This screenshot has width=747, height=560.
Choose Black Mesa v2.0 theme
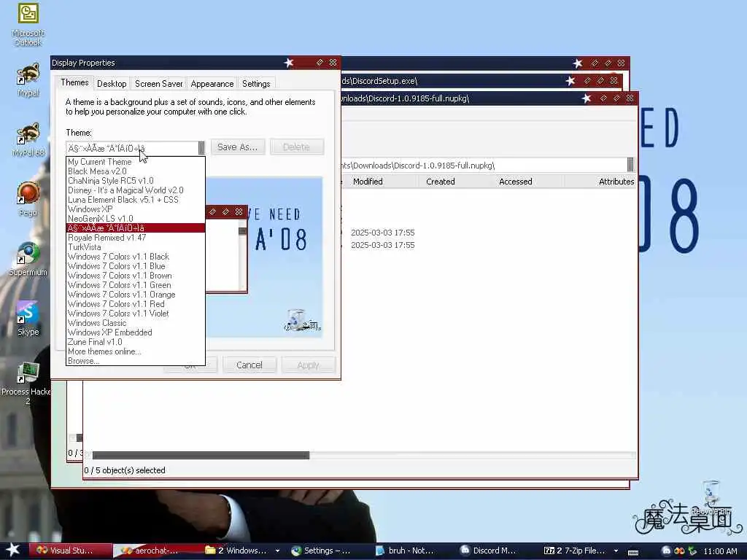point(135,171)
